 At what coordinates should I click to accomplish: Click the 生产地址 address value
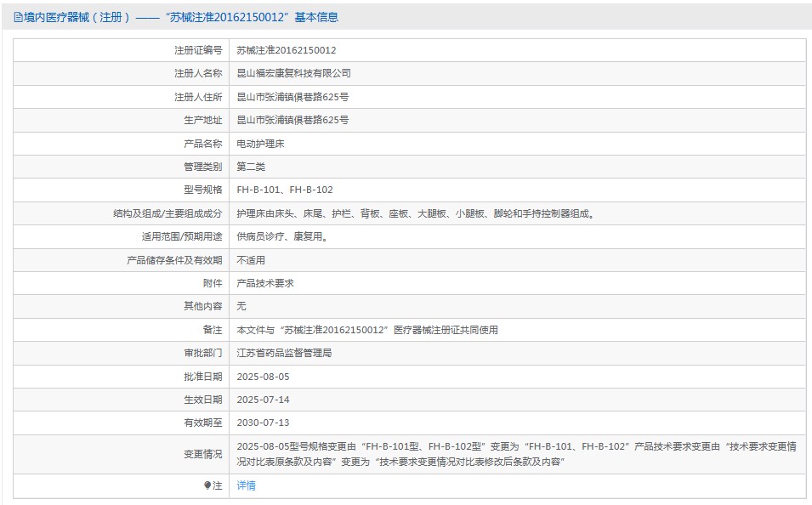[292, 120]
